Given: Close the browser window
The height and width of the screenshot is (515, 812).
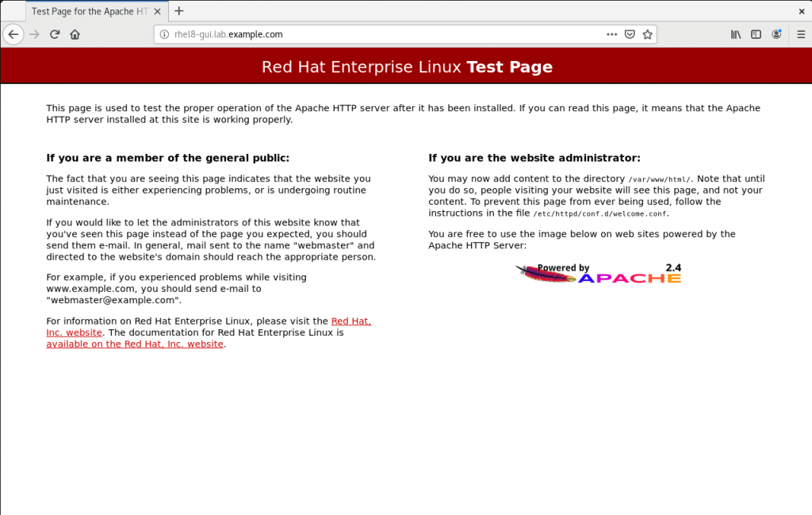Looking at the screenshot, I should (x=802, y=11).
